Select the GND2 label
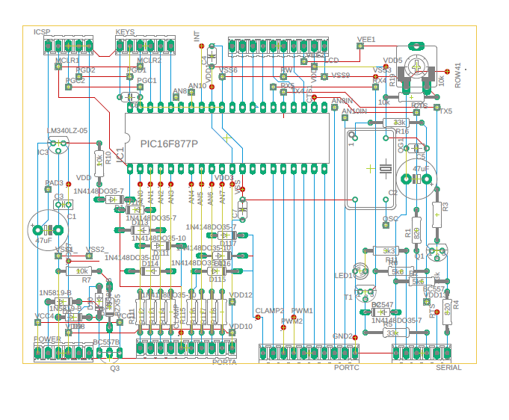Screen dimensions: 509x420 click(342, 336)
